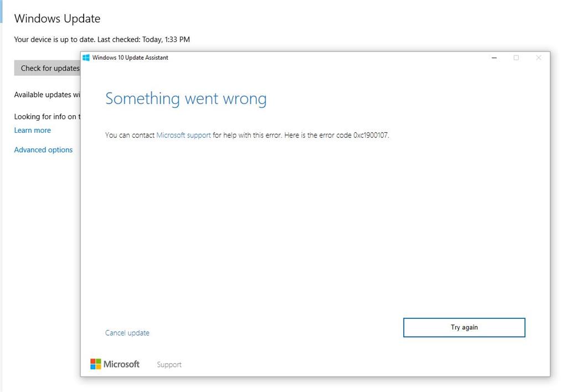
Task: Click the Available updates text line
Action: (47, 95)
